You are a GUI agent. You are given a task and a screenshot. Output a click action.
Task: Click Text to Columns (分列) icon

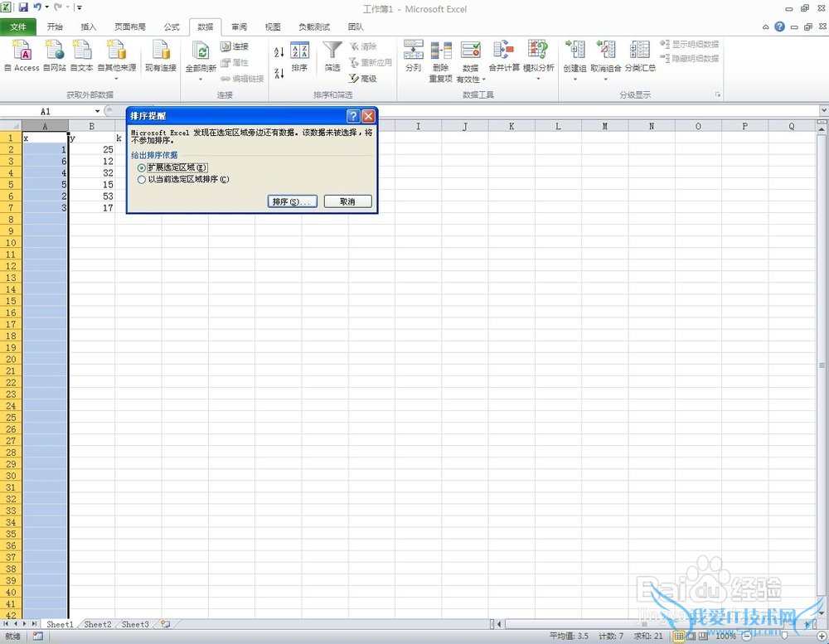point(414,50)
